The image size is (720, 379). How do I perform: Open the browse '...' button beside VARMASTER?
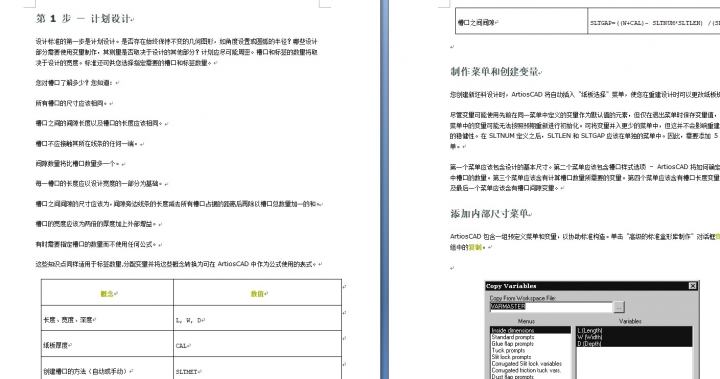pos(619,306)
